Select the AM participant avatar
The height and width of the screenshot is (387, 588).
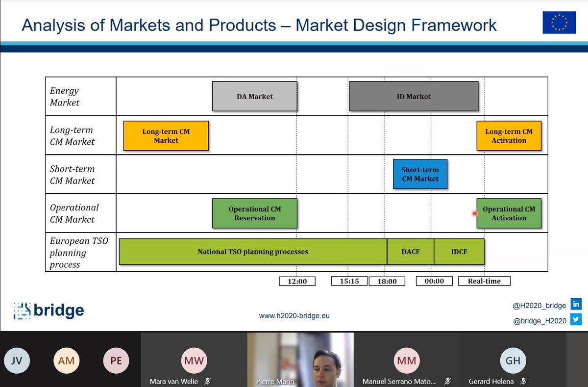[66, 361]
